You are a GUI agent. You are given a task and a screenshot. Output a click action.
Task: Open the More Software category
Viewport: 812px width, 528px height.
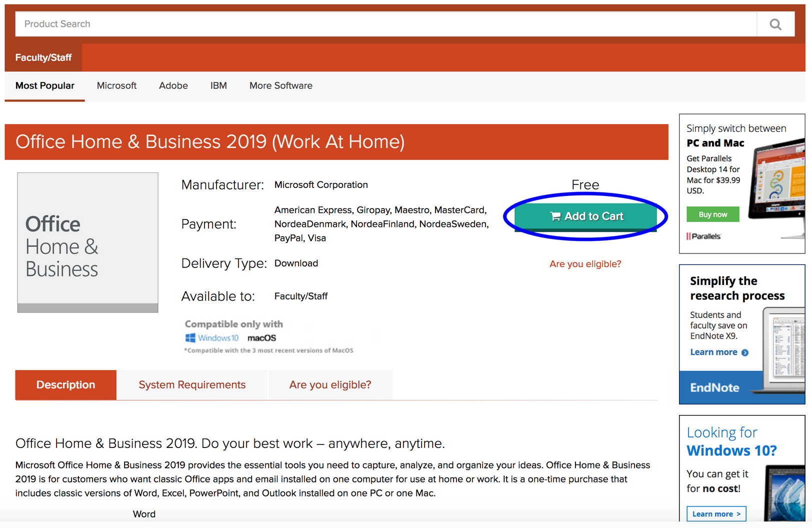point(281,86)
